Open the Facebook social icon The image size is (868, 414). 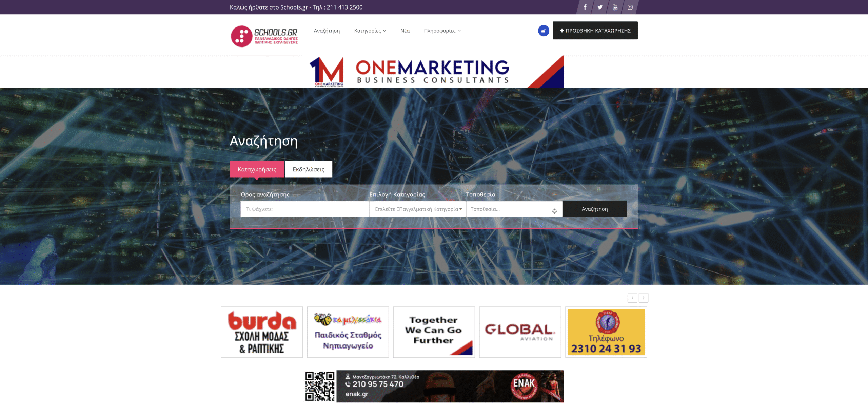point(585,7)
